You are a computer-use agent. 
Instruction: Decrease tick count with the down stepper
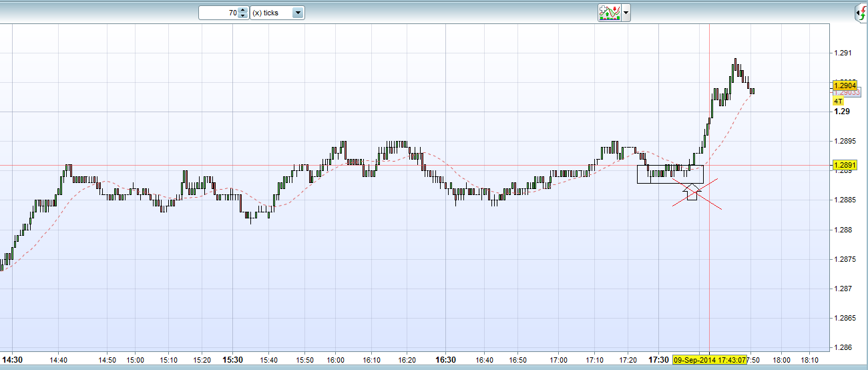[243, 16]
